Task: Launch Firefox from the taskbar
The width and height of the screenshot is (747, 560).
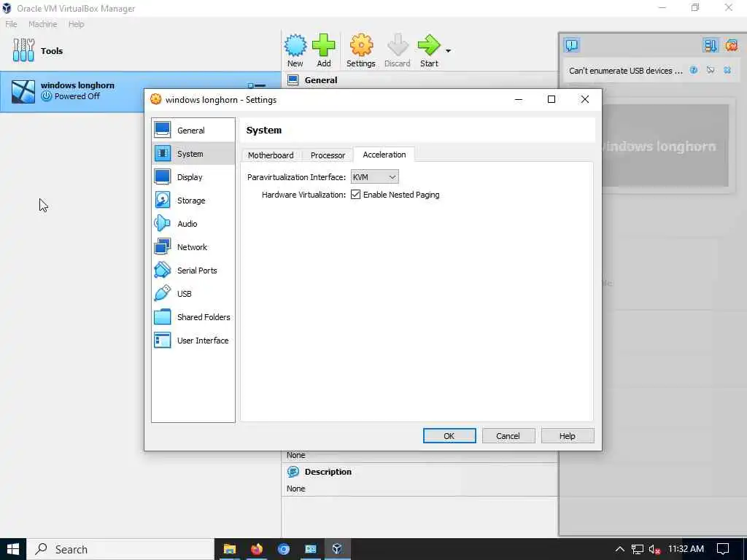Action: tap(257, 549)
